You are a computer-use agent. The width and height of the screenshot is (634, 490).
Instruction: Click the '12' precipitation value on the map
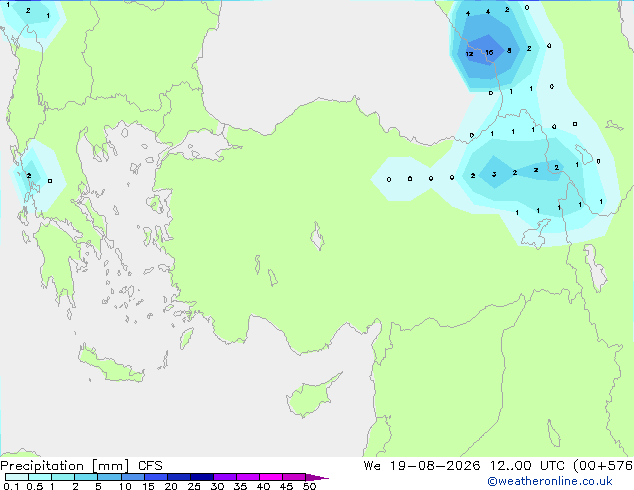[x=469, y=54]
